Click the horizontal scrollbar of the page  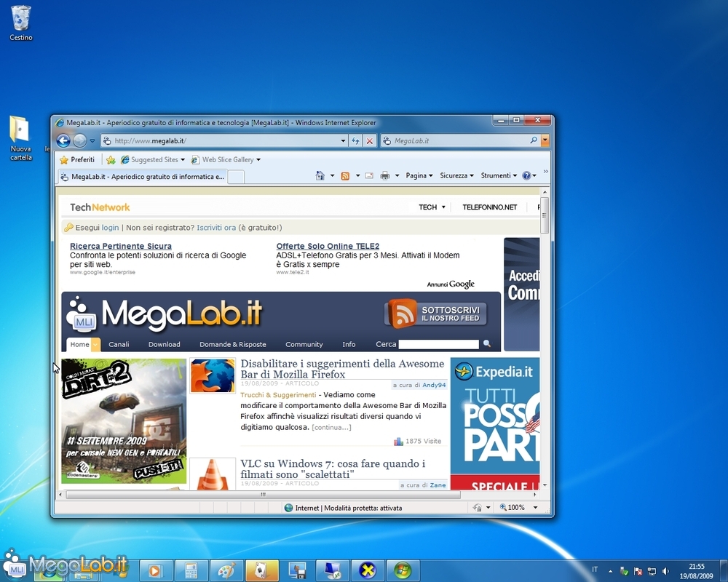click(263, 494)
